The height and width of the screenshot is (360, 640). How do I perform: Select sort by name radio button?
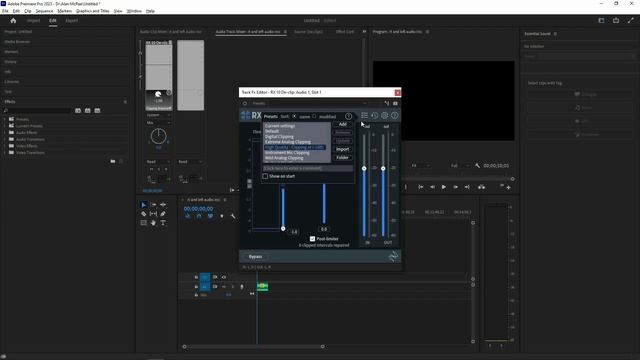click(294, 116)
